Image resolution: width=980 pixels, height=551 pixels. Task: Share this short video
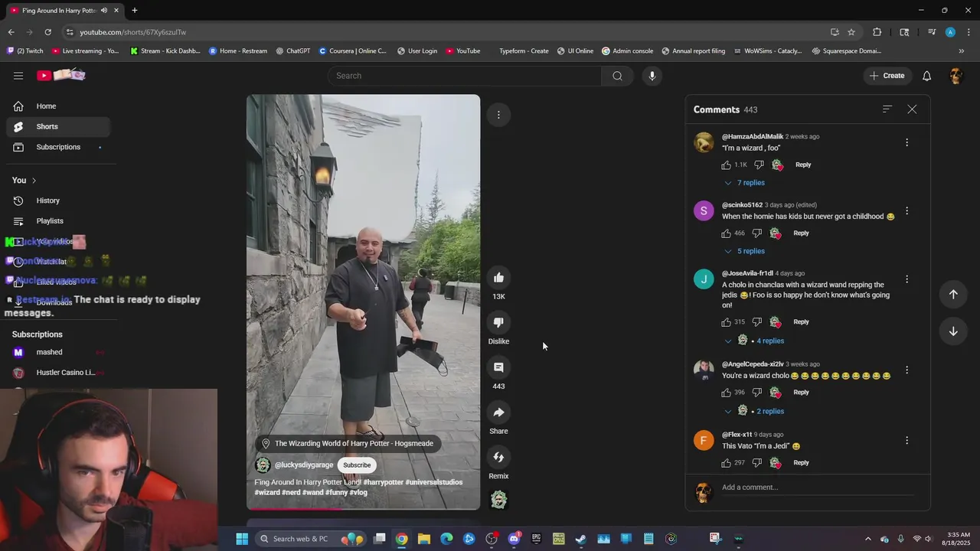pyautogui.click(x=498, y=412)
